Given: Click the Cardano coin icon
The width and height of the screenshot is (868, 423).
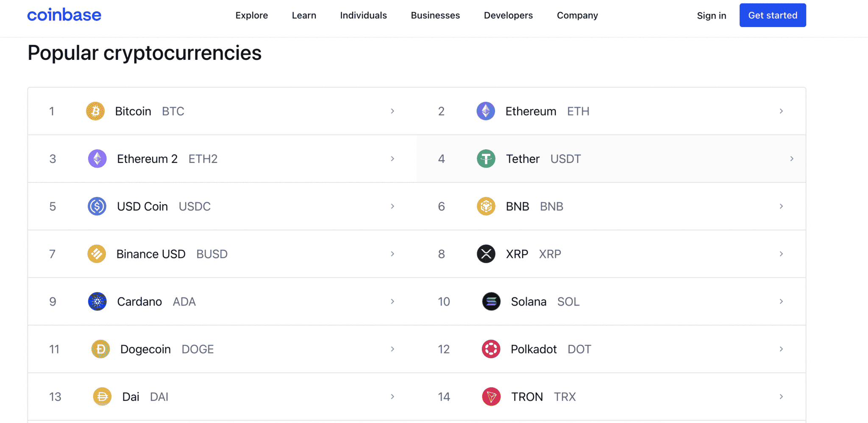Looking at the screenshot, I should click(97, 302).
